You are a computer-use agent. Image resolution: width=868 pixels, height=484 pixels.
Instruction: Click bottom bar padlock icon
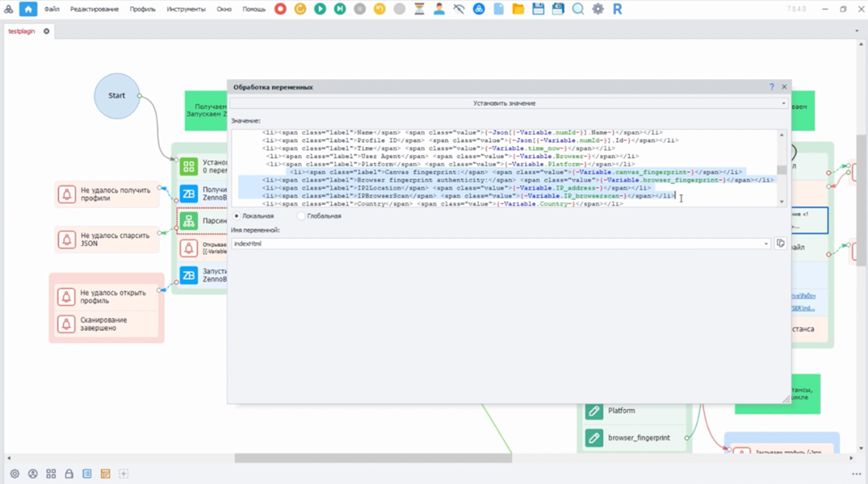70,473
